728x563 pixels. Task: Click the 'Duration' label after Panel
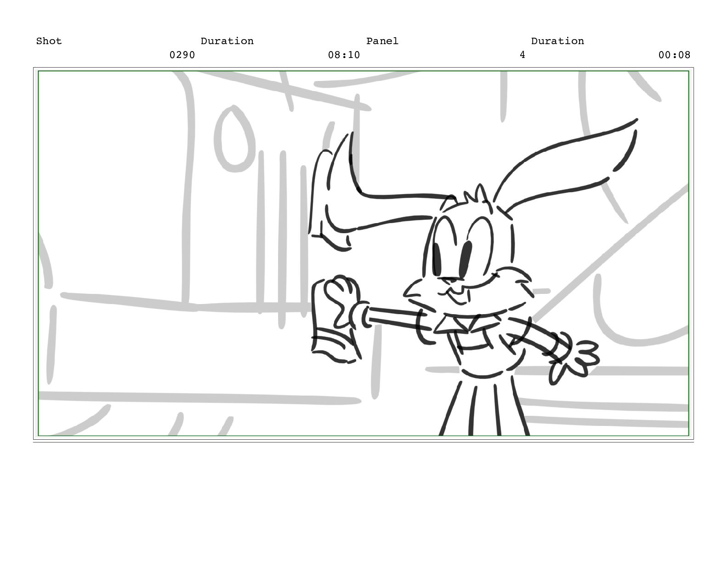pos(557,41)
